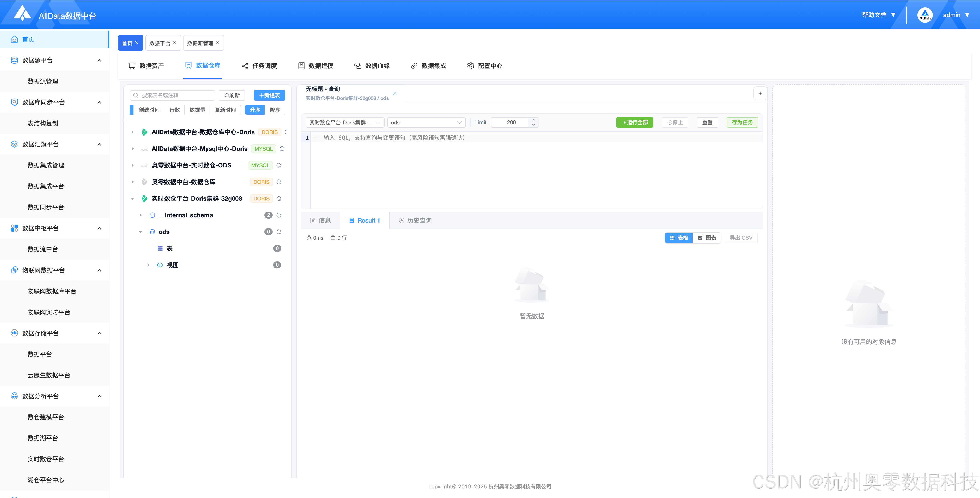Viewport: 980px width, 498px height.
Task: Refresh the __internal_schema database node
Action: click(x=278, y=215)
